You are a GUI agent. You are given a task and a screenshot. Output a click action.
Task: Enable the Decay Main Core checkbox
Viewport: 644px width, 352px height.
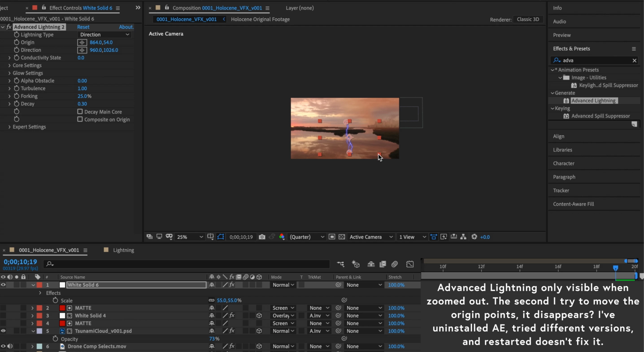(x=80, y=112)
